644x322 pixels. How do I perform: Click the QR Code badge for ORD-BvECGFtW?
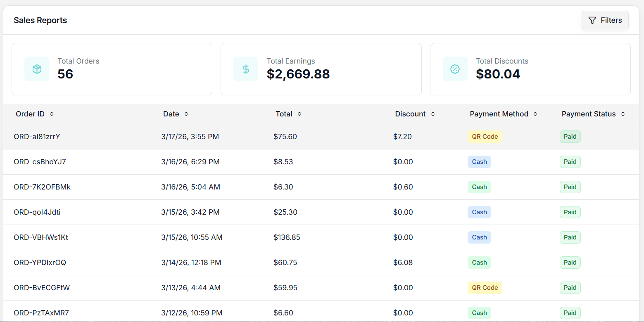pyautogui.click(x=485, y=288)
